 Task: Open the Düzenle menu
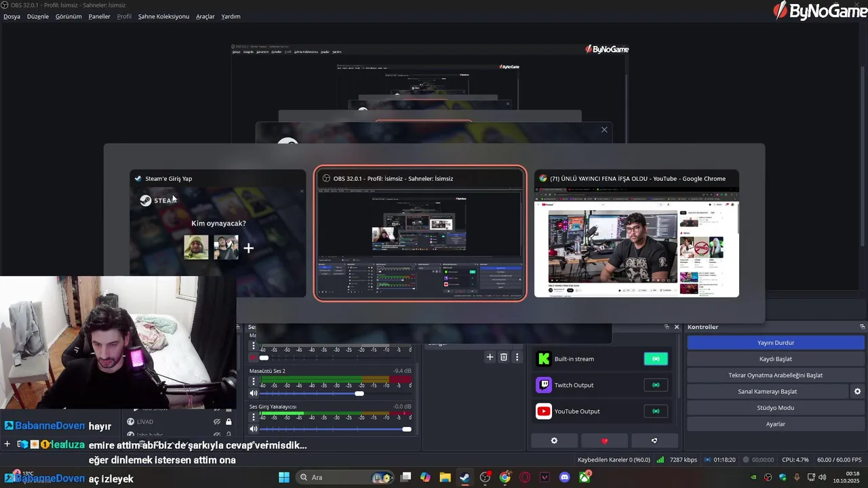[38, 16]
